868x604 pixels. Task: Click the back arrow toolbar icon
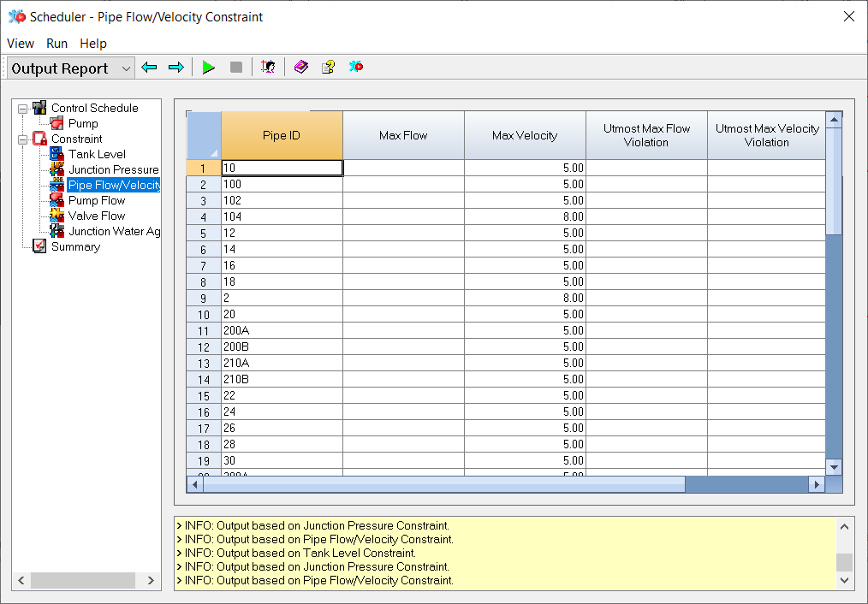click(x=149, y=68)
